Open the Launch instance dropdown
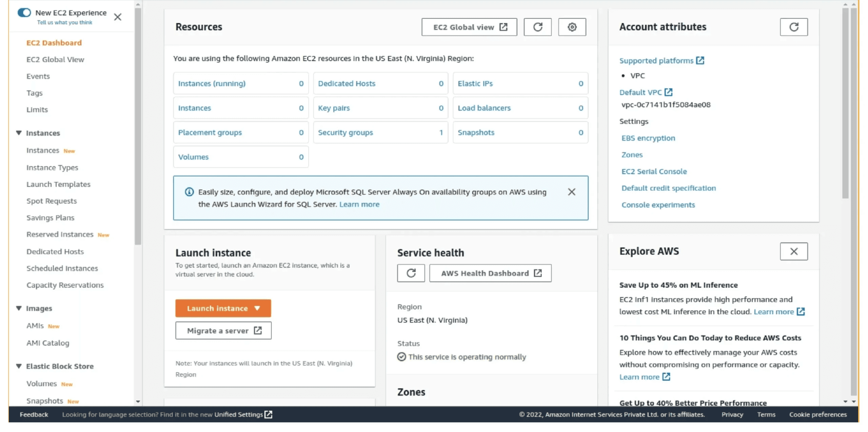This screenshot has height=432, width=868. (257, 308)
